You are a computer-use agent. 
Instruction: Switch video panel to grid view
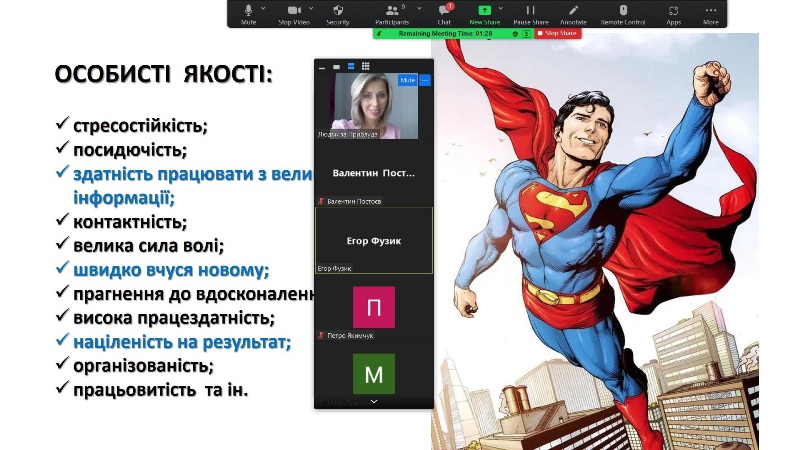pos(365,66)
